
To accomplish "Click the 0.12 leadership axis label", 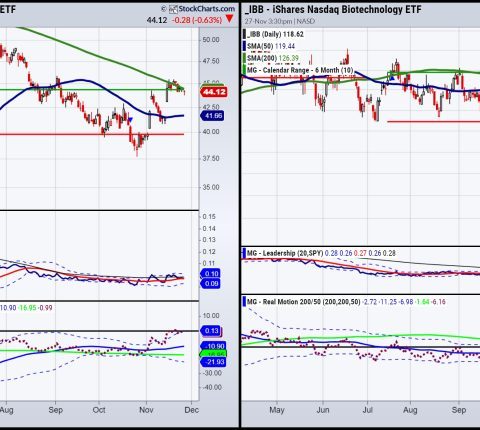I will tap(209, 252).
